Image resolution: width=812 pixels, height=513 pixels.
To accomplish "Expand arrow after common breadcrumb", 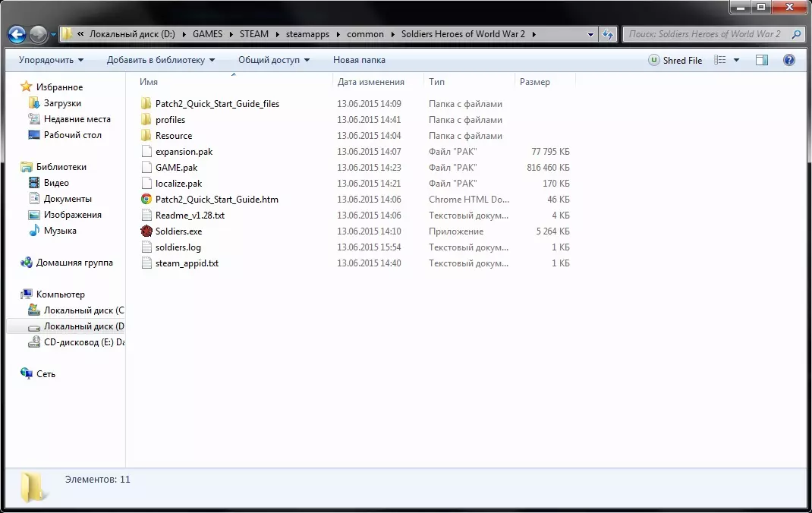I will [x=392, y=34].
